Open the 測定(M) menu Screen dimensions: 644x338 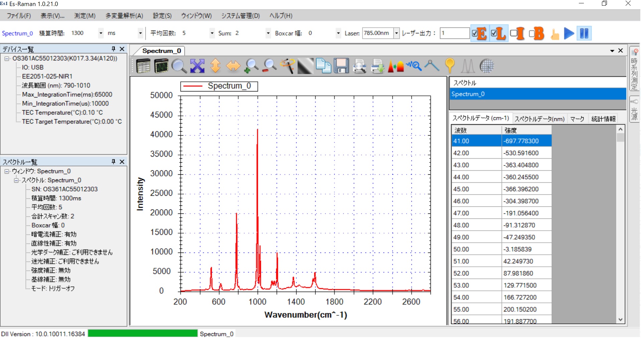tap(85, 16)
